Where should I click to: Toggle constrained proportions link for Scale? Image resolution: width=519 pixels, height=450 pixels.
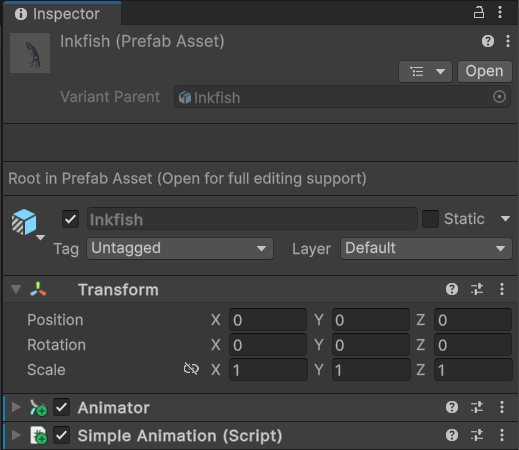point(191,369)
